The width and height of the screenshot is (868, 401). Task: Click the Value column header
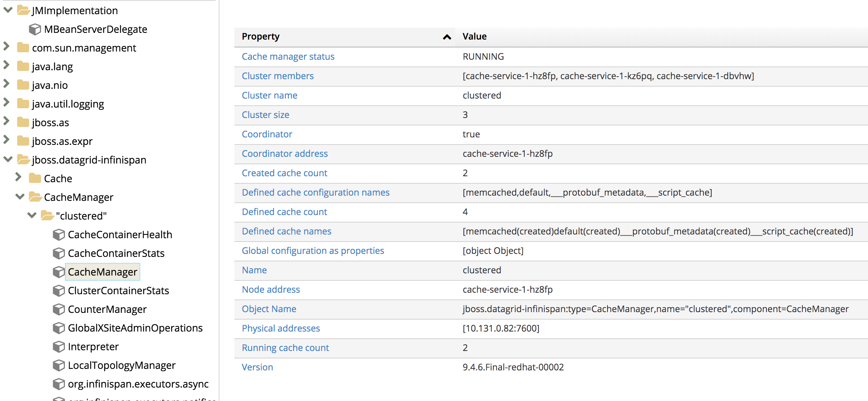coord(474,36)
